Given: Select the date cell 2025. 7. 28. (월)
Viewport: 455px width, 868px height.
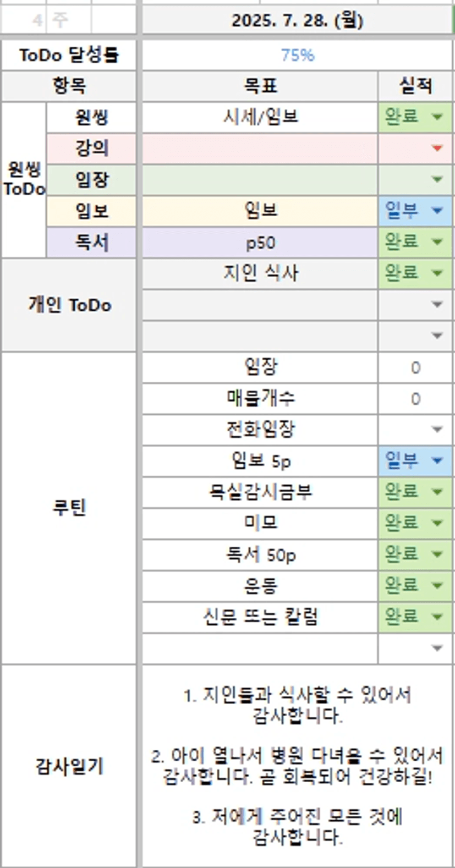Looking at the screenshot, I should (297, 21).
